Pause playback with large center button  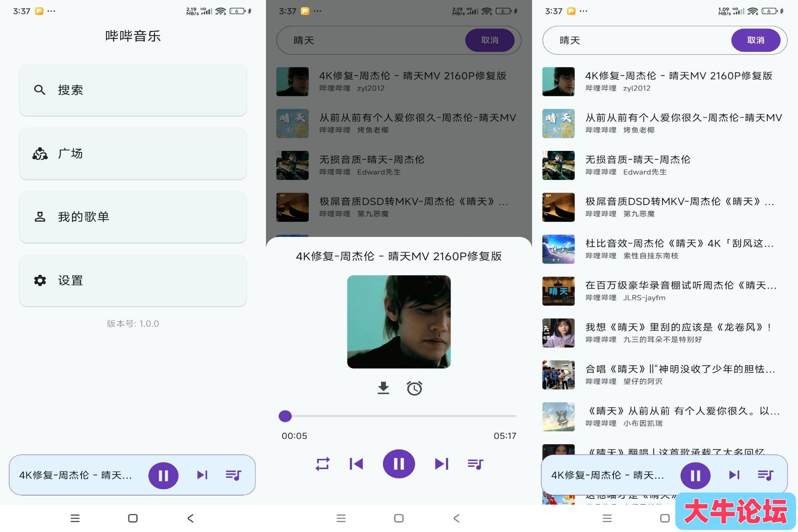[399, 464]
